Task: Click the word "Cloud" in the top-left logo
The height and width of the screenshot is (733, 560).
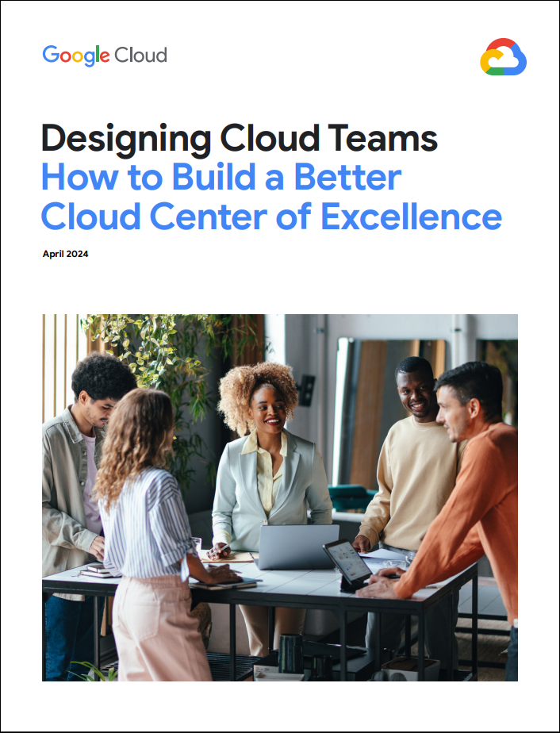Action: (140, 55)
